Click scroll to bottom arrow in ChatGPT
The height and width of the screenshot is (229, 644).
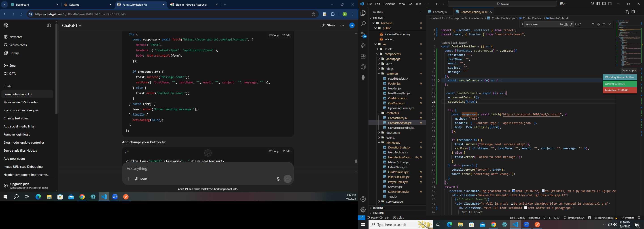208,153
